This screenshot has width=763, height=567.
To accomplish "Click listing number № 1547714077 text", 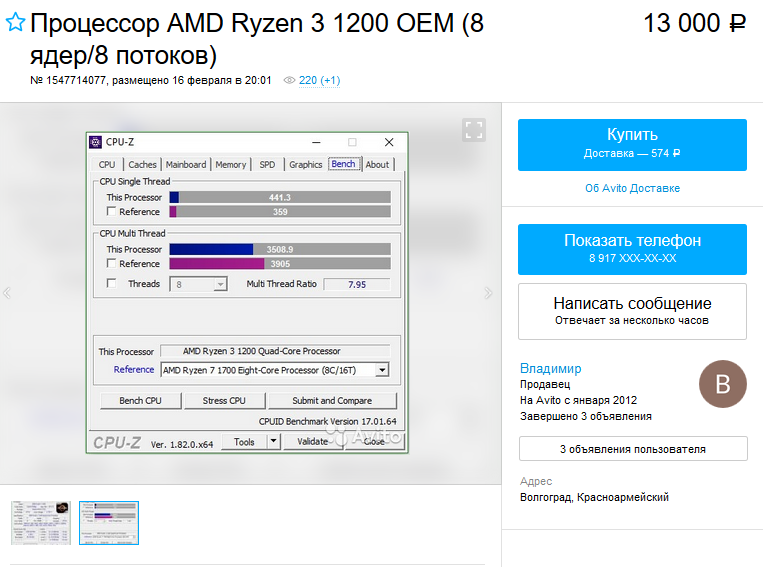I will coord(68,80).
